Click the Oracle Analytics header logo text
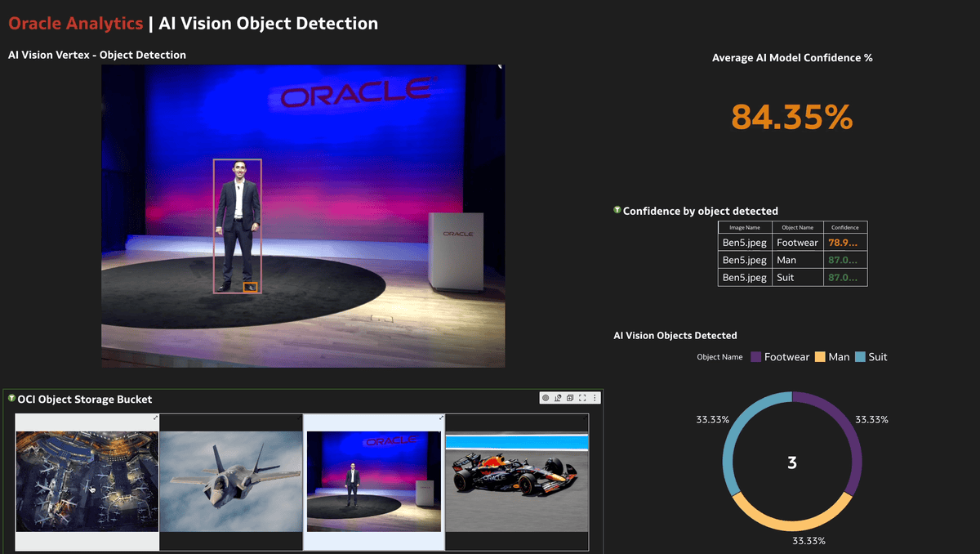Viewport: 980px width, 554px height. pos(75,23)
